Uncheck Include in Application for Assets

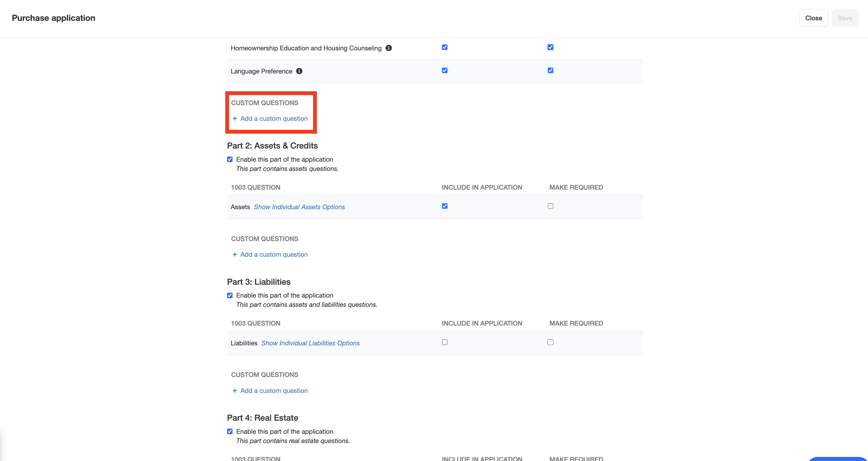tap(445, 206)
